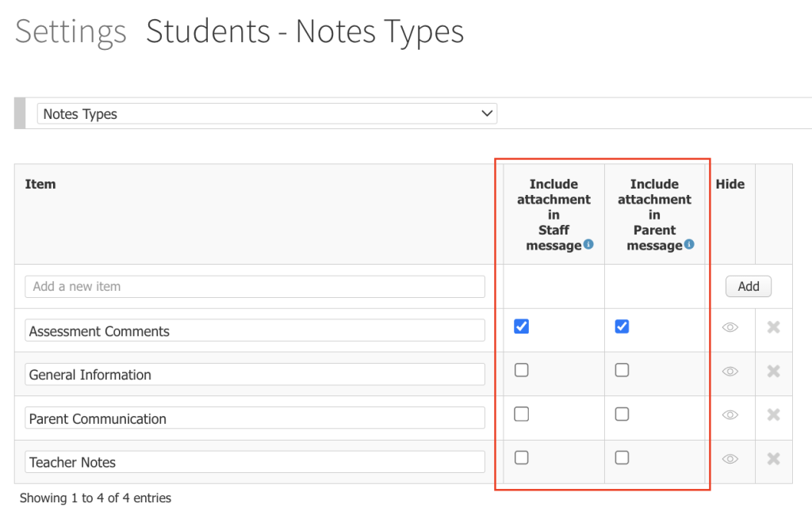Delete Assessment Comments with the X icon

tap(773, 327)
